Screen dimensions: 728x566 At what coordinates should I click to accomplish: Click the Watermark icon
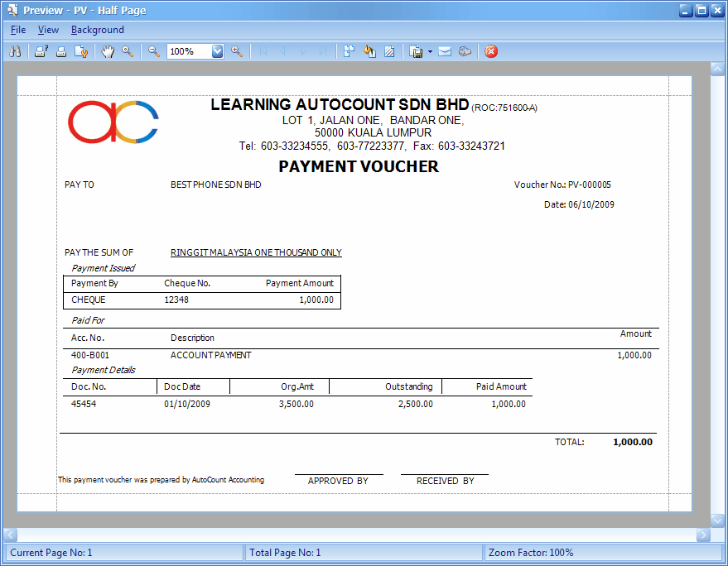coord(389,51)
